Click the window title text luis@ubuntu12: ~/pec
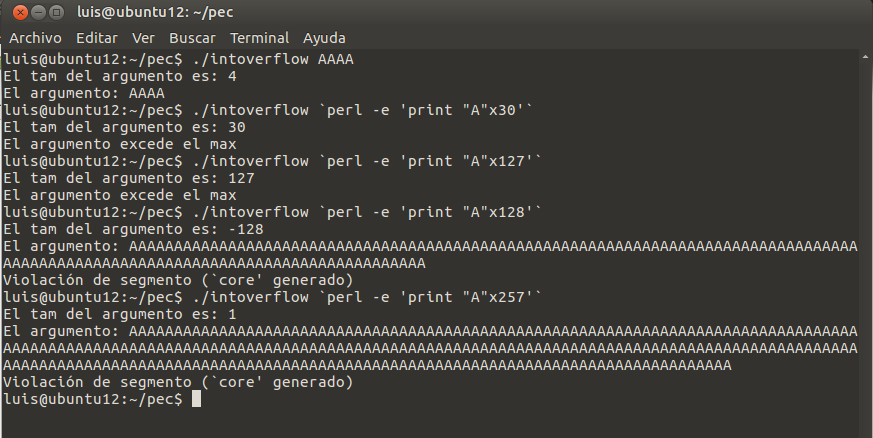The height and width of the screenshot is (438, 873). point(155,12)
